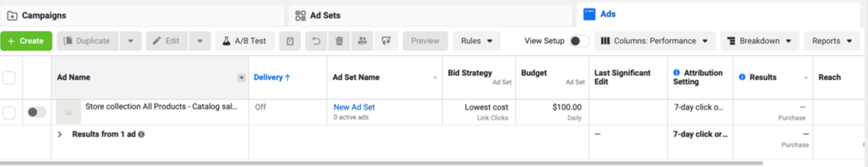Expand the Results from 1 ad row
Image resolution: width=868 pixels, height=167 pixels.
pos(60,134)
